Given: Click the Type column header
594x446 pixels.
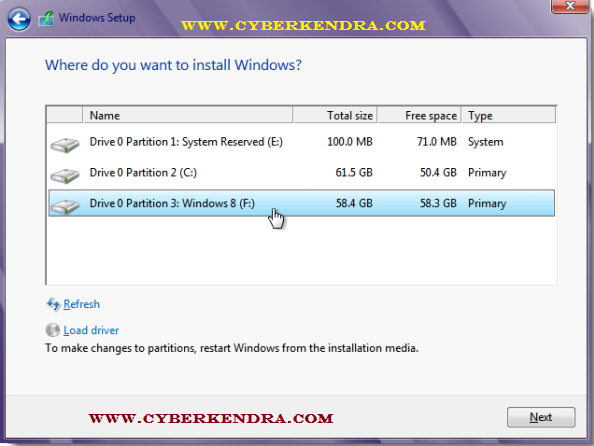Looking at the screenshot, I should click(508, 115).
